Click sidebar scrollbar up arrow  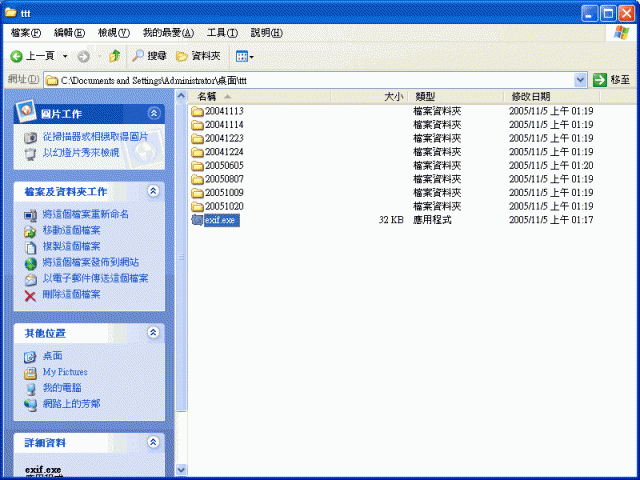181,96
